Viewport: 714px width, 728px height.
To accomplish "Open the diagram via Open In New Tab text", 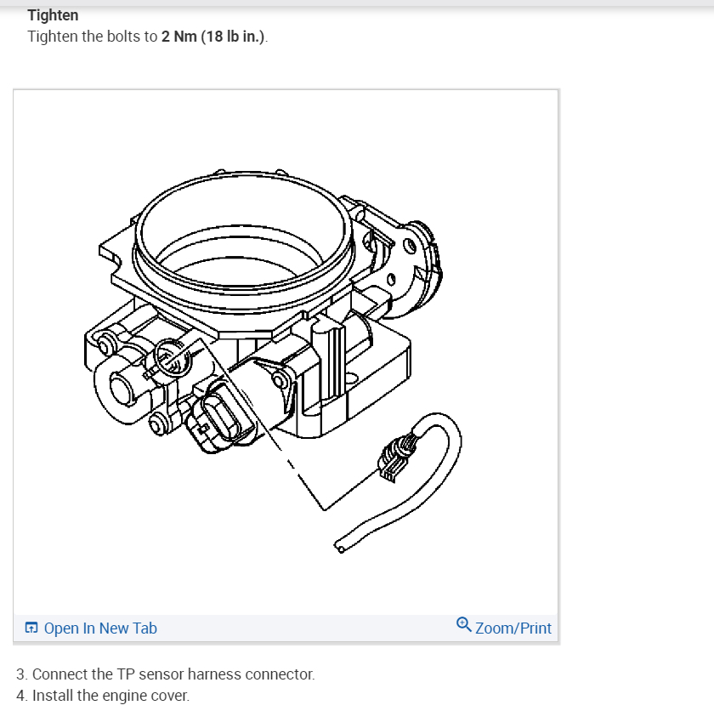I will pos(100,628).
